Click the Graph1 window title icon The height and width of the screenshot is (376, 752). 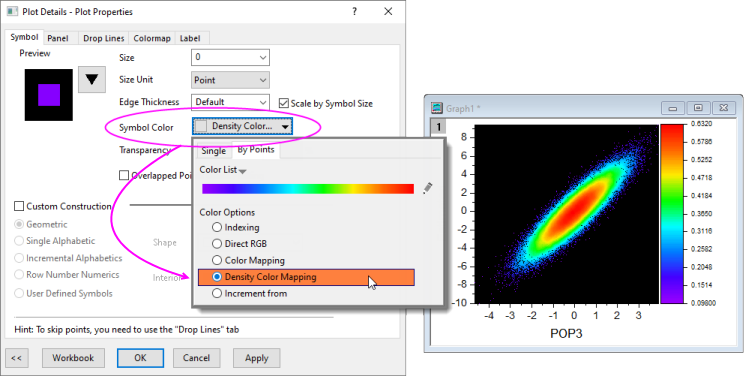tap(436, 108)
